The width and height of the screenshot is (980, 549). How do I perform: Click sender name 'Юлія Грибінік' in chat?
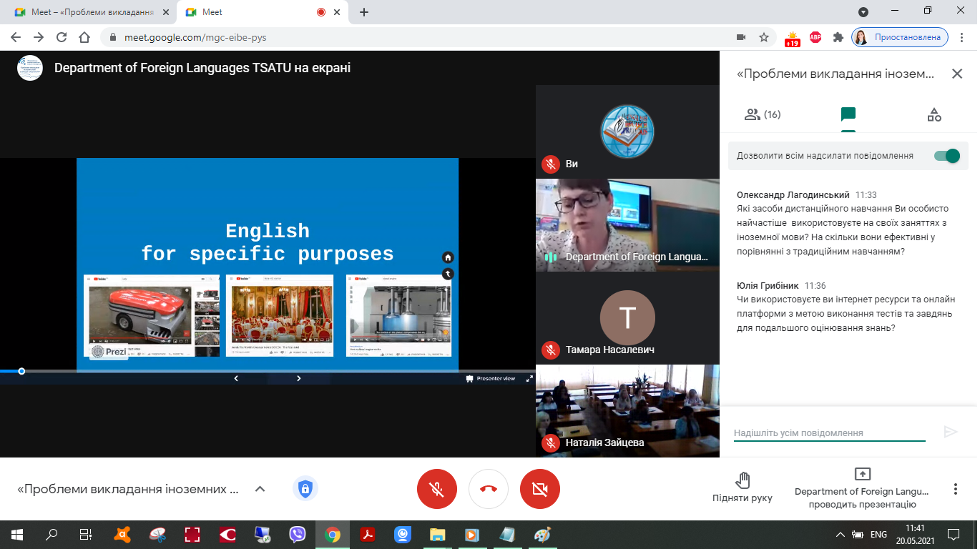tap(768, 285)
